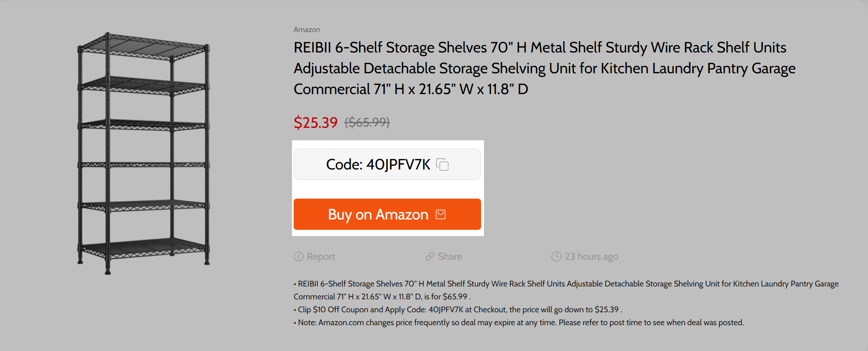Click the '23 hours ago' timestamp
Viewport: 868px width, 351px height.
(x=591, y=256)
